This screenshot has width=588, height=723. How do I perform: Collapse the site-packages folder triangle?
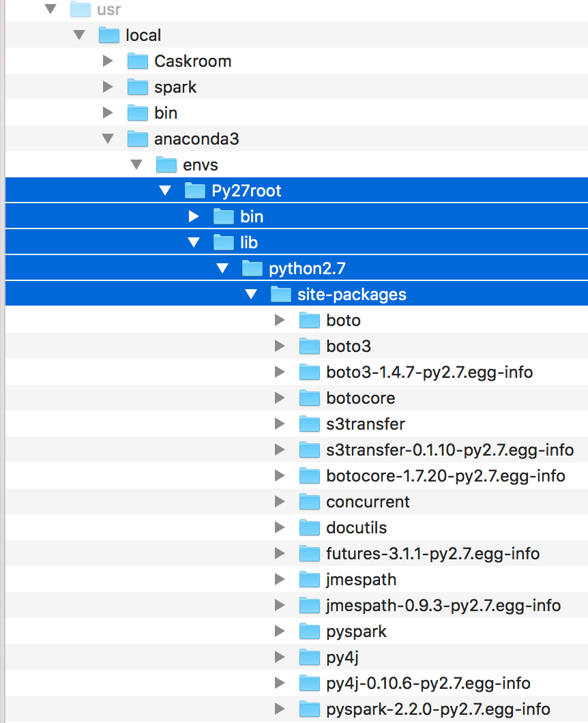[251, 294]
